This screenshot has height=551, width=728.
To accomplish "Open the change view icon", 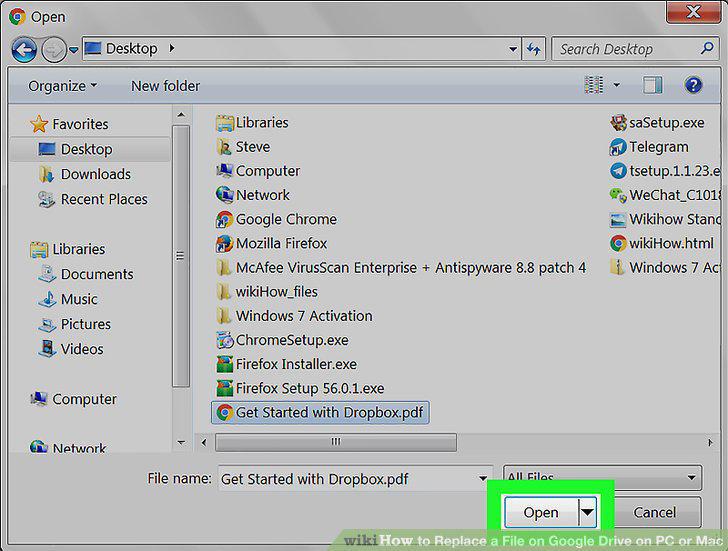I will [593, 85].
